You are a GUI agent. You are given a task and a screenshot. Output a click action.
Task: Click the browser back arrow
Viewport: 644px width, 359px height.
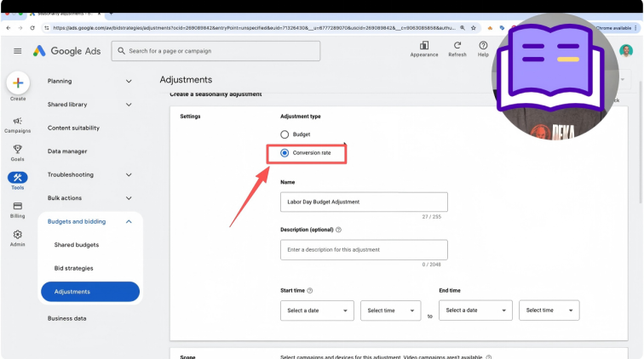click(9, 28)
